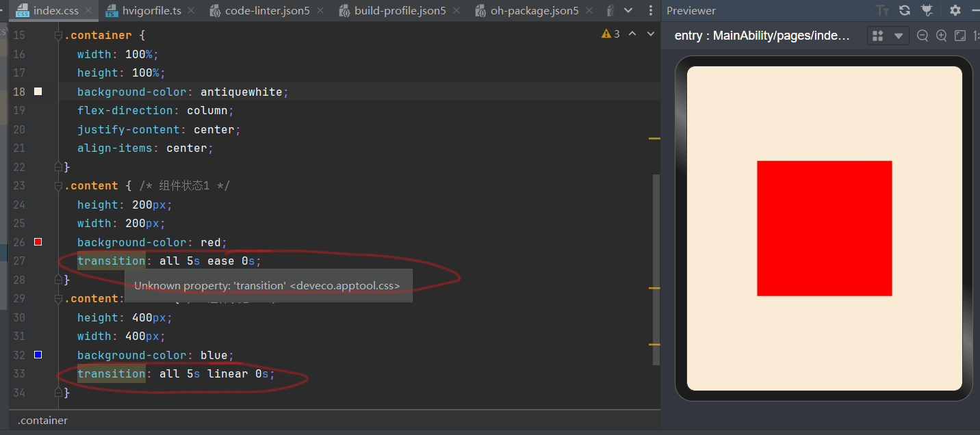
Task: Click the CSS file icon on index.css tab
Action: [x=22, y=11]
